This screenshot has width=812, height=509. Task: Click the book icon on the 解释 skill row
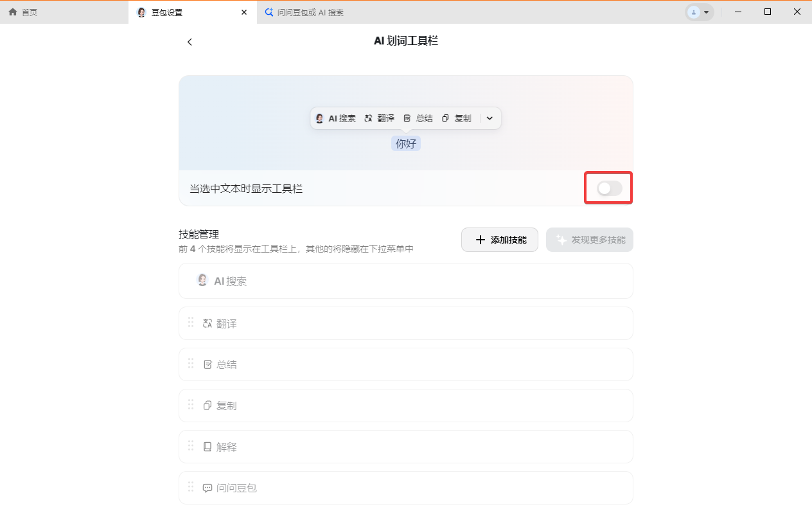tap(207, 446)
